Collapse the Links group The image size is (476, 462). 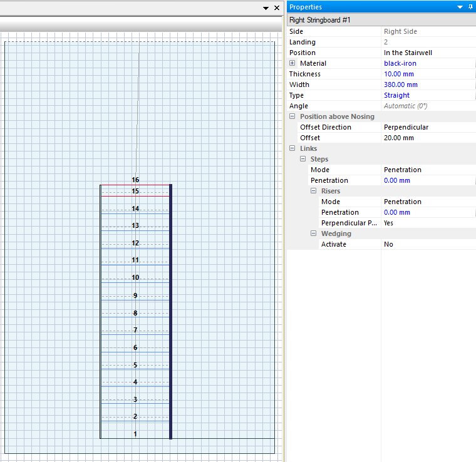click(x=292, y=148)
